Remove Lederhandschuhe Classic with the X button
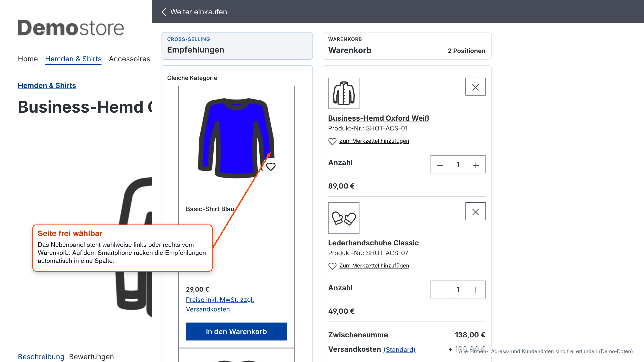The image size is (644, 362). [x=475, y=211]
